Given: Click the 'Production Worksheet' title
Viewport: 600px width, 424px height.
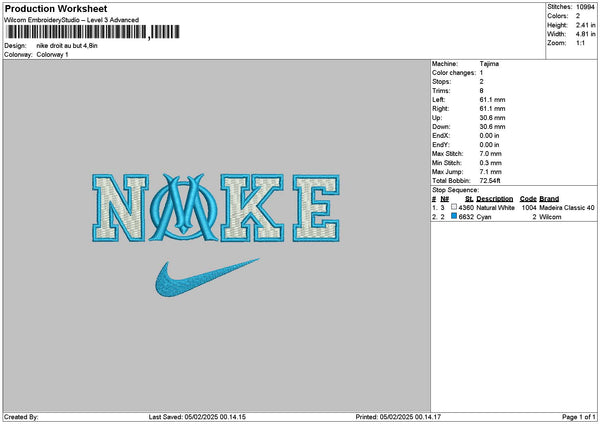Looking at the screenshot, I should 56,8.
